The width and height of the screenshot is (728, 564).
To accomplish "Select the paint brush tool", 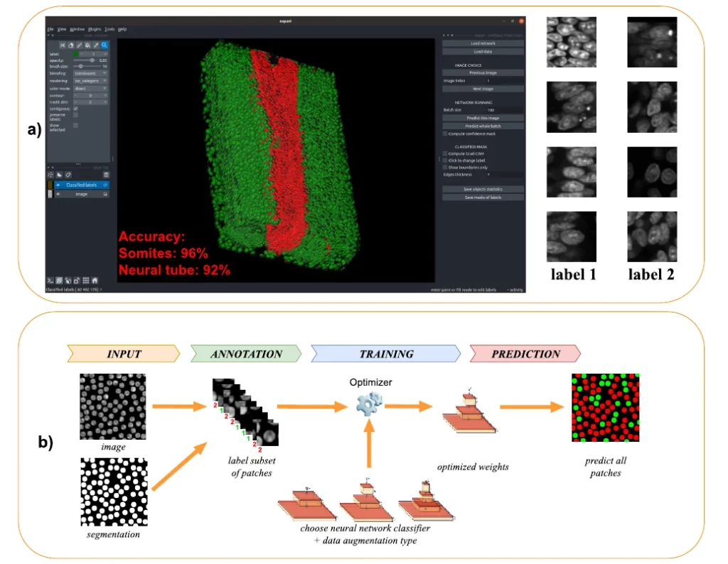I will (x=80, y=45).
